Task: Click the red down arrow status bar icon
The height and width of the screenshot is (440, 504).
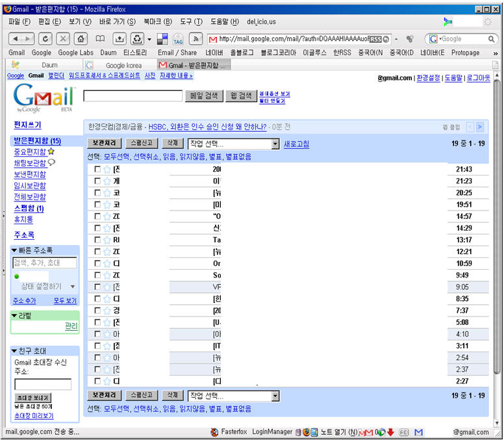Action: coord(390,432)
